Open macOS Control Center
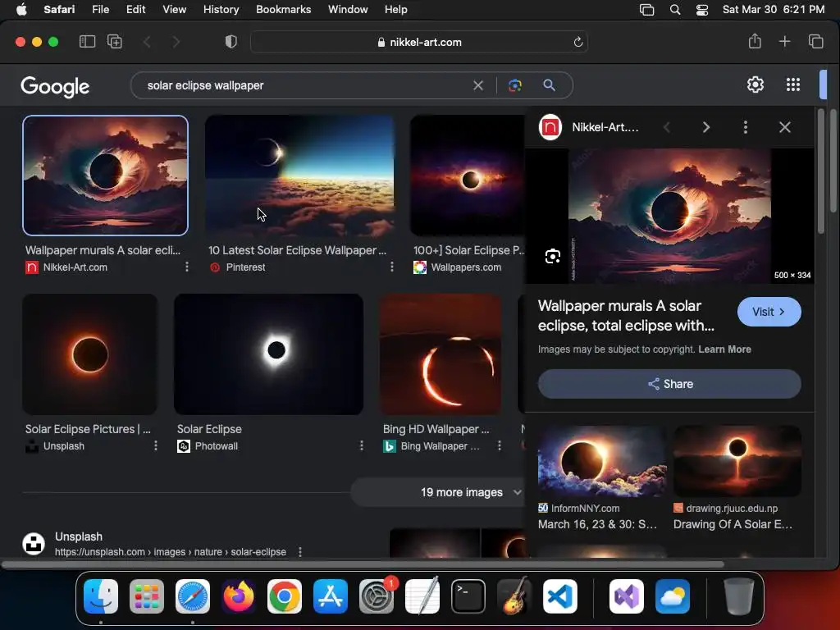Image resolution: width=840 pixels, height=630 pixels. (702, 10)
